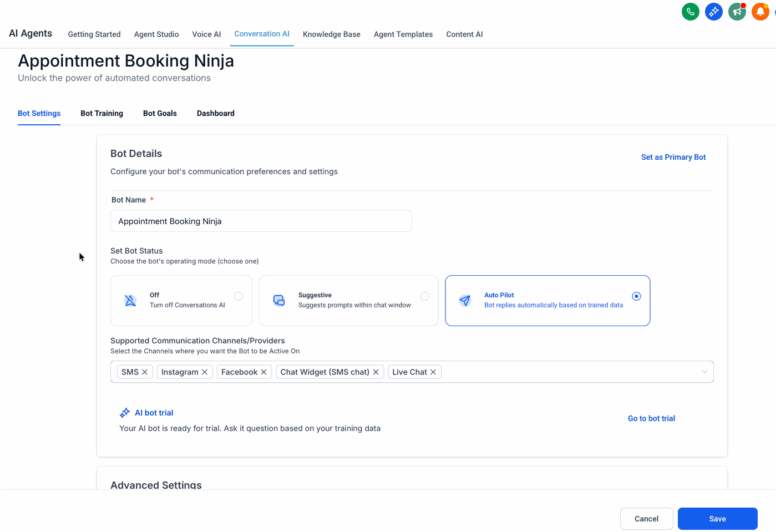Open the orange notification bell icon
Viewport: 776px width, 532px height.
pos(760,12)
